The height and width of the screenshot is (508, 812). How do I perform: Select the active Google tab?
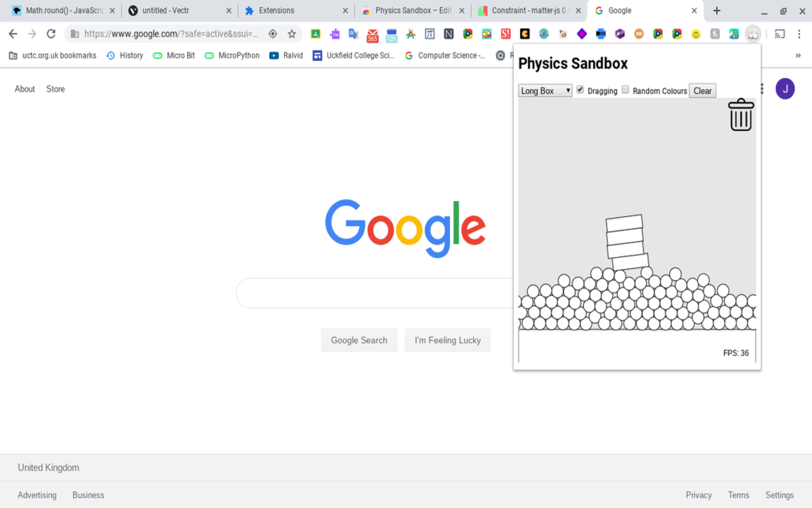pos(646,11)
